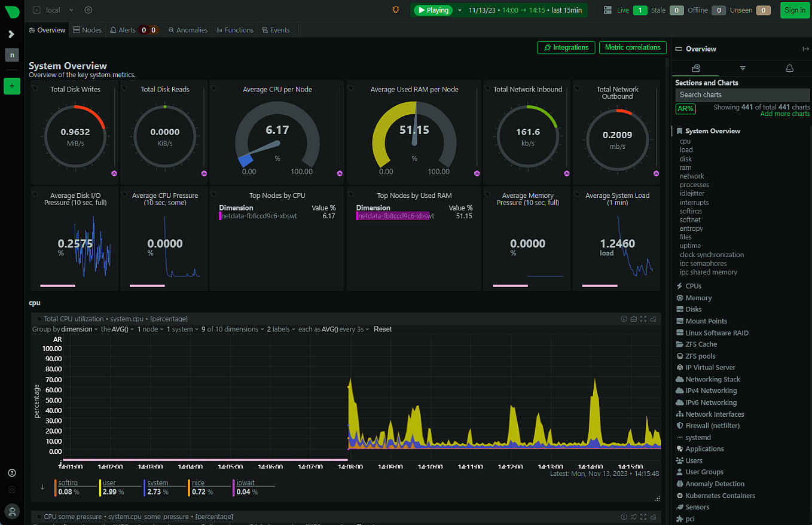This screenshot has height=525, width=812.
Task: Click the Metric correlations button
Action: 633,47
